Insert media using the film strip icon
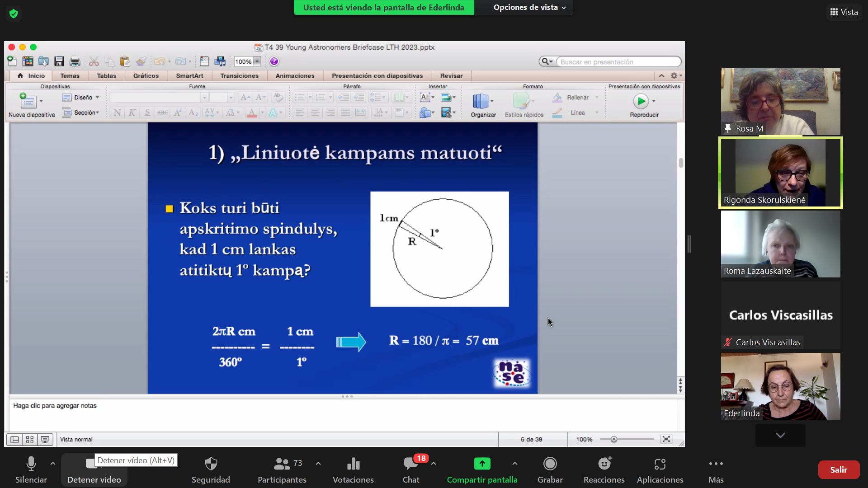Screen dimensions: 868x488 point(446,113)
